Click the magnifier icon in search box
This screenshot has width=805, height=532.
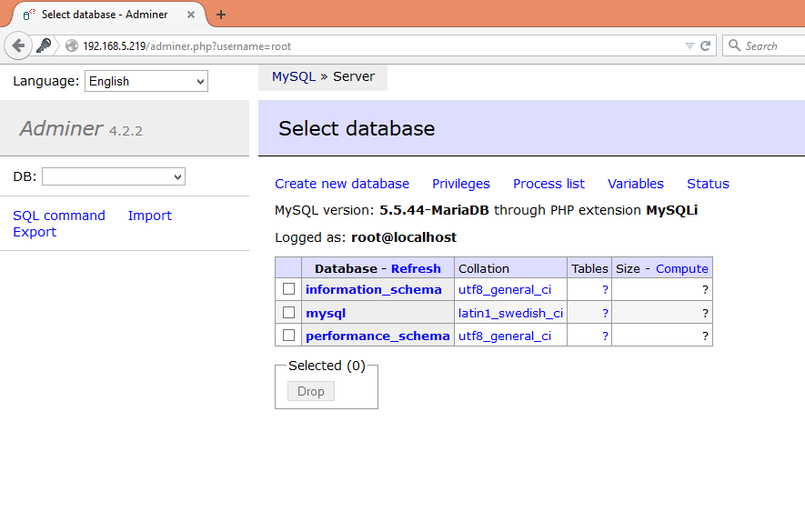coord(734,45)
